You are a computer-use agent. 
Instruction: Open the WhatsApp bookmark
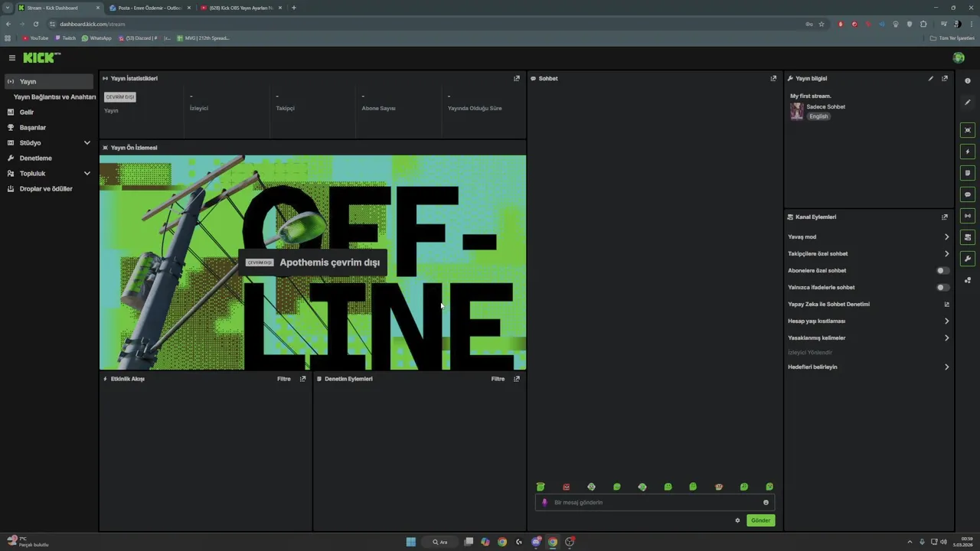(x=97, y=37)
